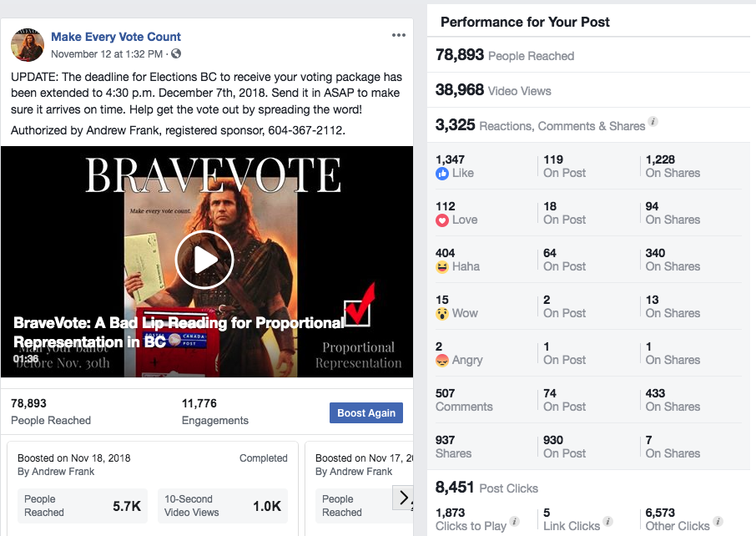Click 78,893 People Reached in Performance panel

[504, 55]
